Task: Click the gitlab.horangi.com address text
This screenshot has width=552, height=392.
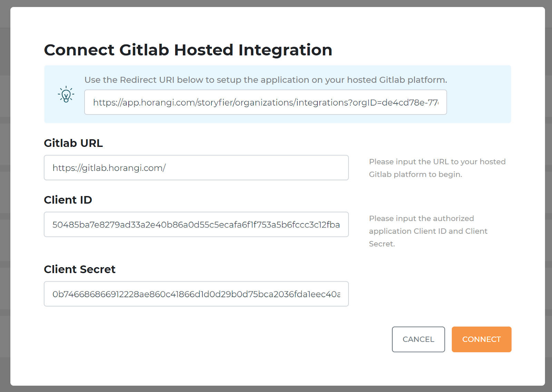Action: [109, 168]
